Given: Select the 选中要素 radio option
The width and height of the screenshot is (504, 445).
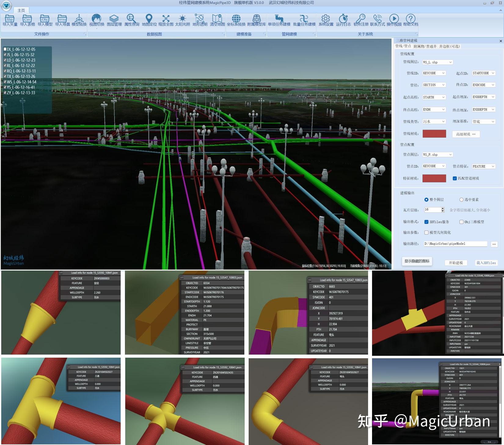Looking at the screenshot, I should [x=462, y=199].
